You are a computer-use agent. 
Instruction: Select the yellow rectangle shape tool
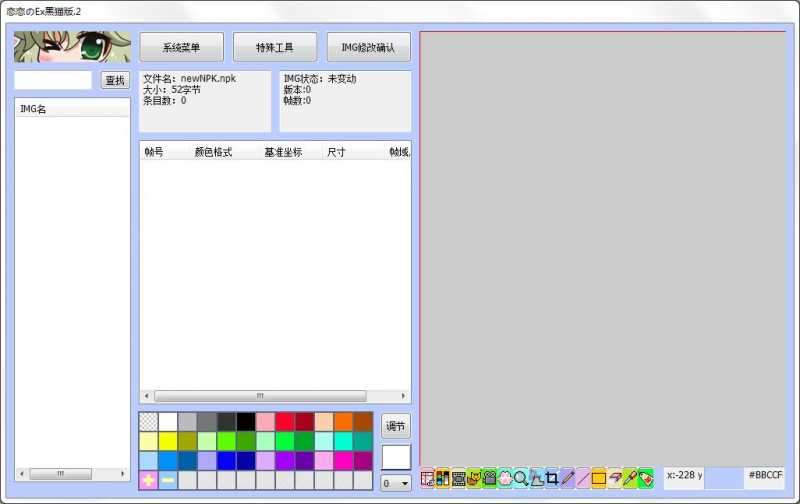pyautogui.click(x=598, y=478)
